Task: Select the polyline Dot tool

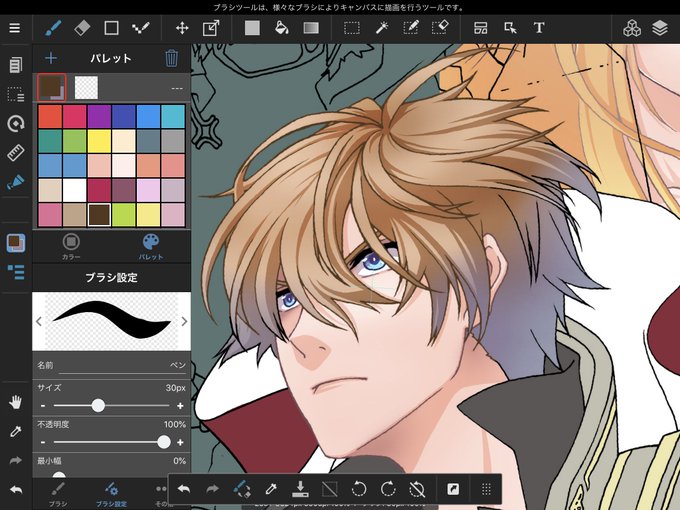Action: tap(141, 29)
